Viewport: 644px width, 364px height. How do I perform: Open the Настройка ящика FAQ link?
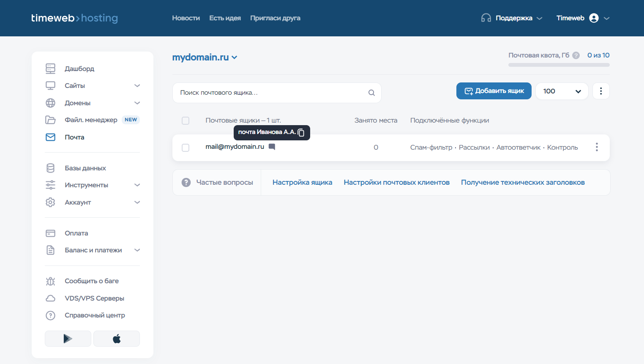(x=302, y=183)
